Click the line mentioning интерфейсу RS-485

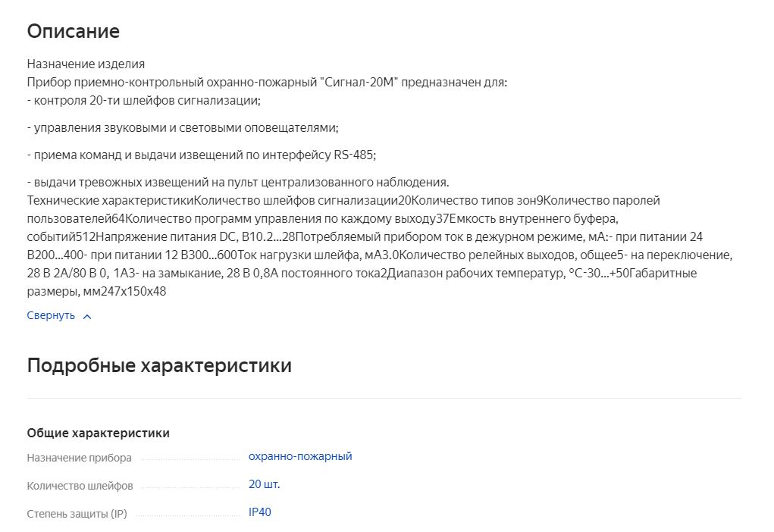(202, 155)
